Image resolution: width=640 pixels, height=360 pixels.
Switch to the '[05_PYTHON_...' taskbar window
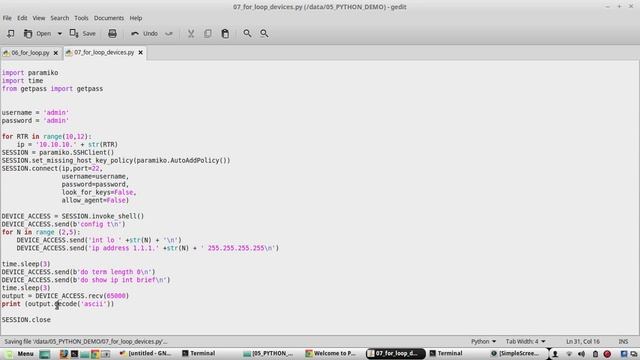point(268,353)
